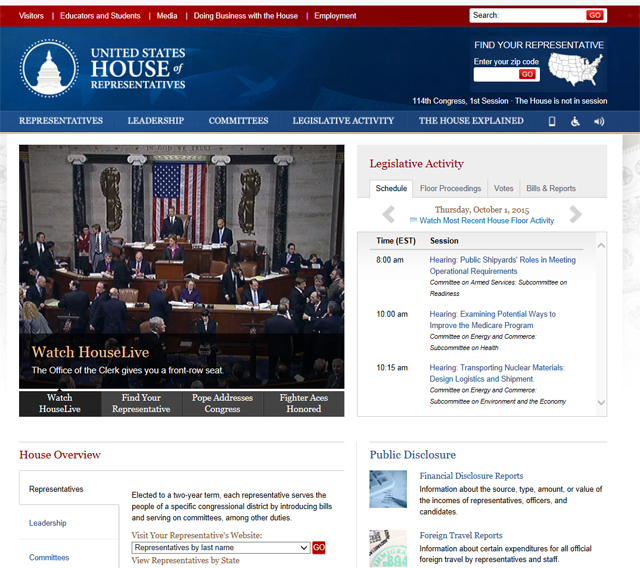Click View Representatives by State link
This screenshot has height=568, width=640.
click(185, 560)
